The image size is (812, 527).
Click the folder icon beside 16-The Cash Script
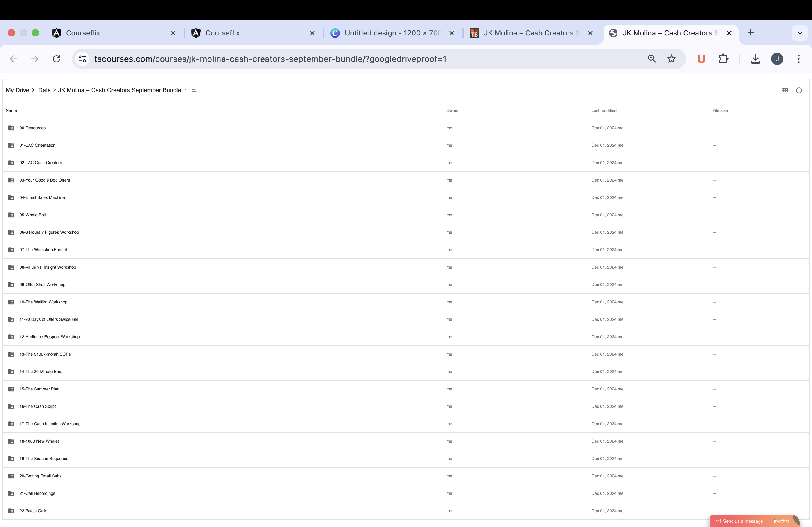coord(11,406)
